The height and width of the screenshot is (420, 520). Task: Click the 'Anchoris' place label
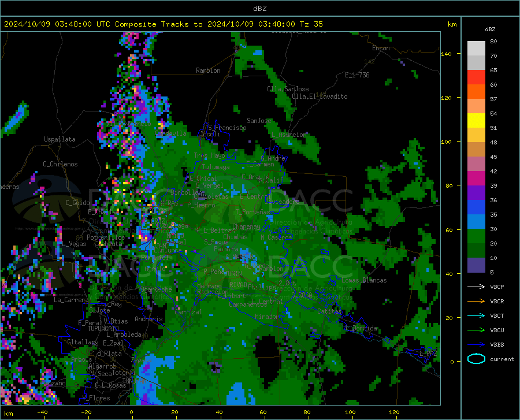[x=148, y=319]
